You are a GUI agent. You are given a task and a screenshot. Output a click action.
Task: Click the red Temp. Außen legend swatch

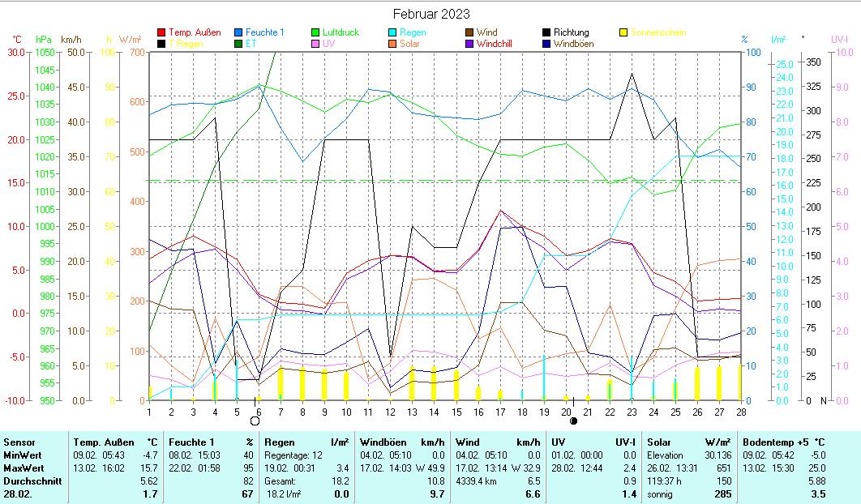pos(161,33)
